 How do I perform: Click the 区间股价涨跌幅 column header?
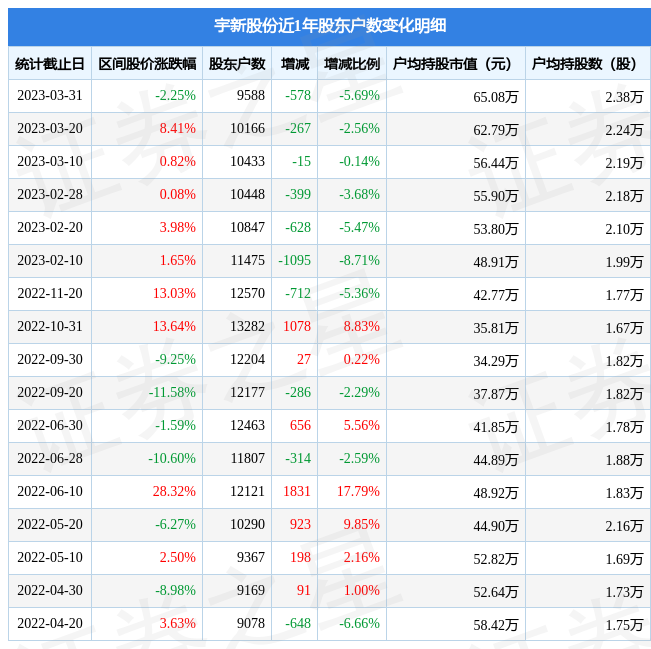pos(147,64)
